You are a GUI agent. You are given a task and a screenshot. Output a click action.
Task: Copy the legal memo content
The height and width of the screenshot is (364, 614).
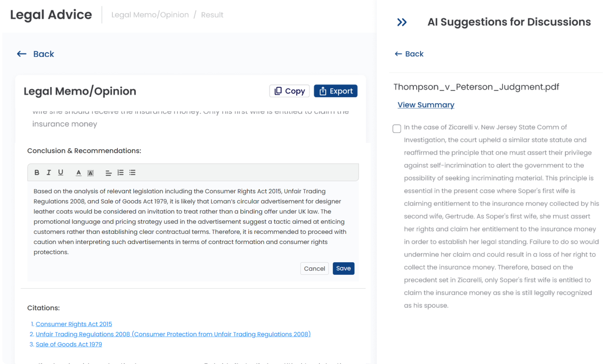click(289, 91)
